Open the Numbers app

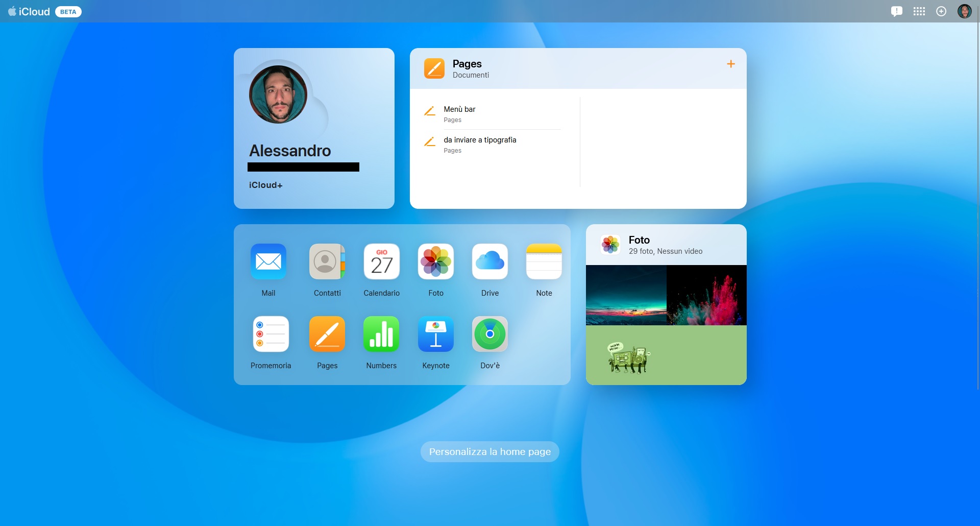pyautogui.click(x=381, y=334)
